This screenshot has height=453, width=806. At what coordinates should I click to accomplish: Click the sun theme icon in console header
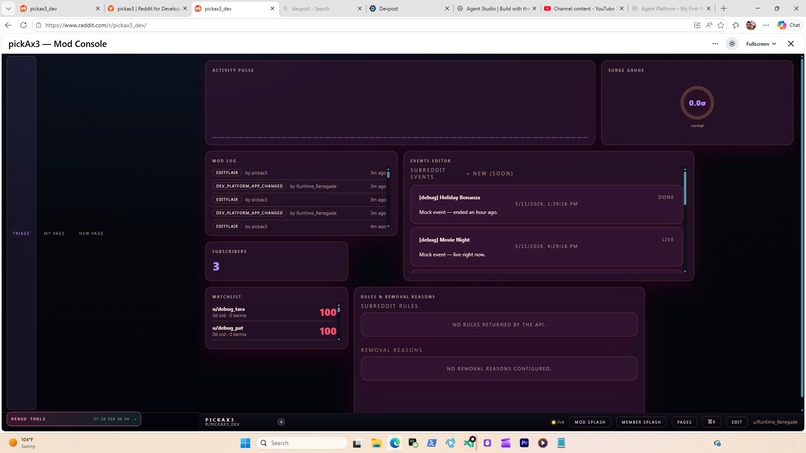click(732, 44)
